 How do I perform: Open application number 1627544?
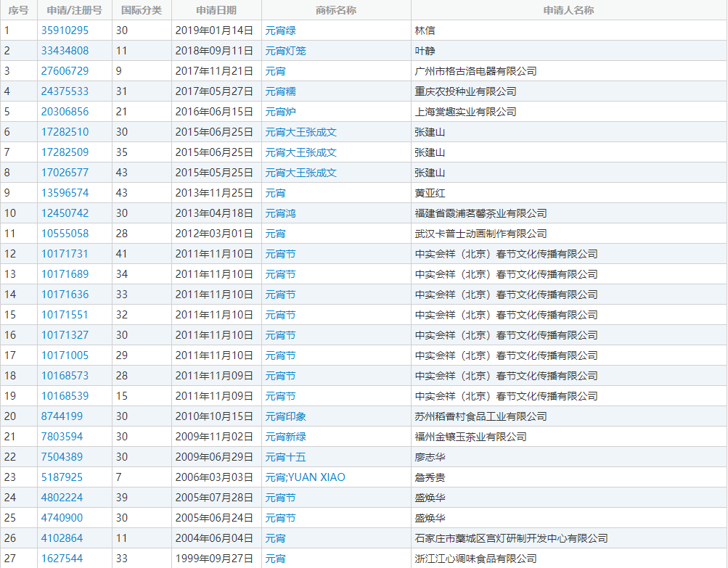62,559
